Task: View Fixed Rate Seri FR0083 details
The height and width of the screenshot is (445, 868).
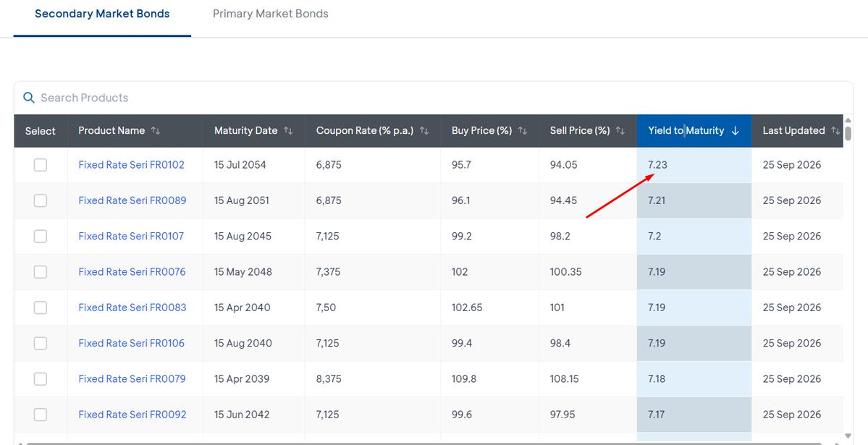Action: (x=132, y=308)
